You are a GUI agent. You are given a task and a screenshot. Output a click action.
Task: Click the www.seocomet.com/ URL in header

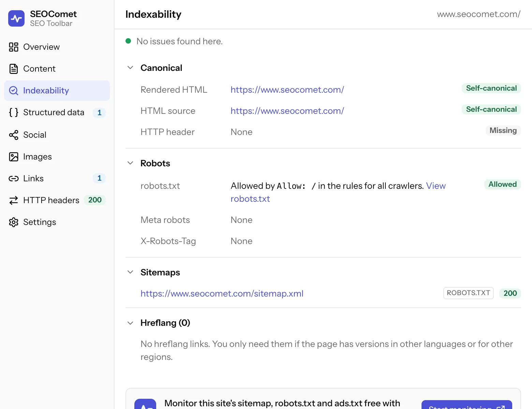click(x=479, y=14)
